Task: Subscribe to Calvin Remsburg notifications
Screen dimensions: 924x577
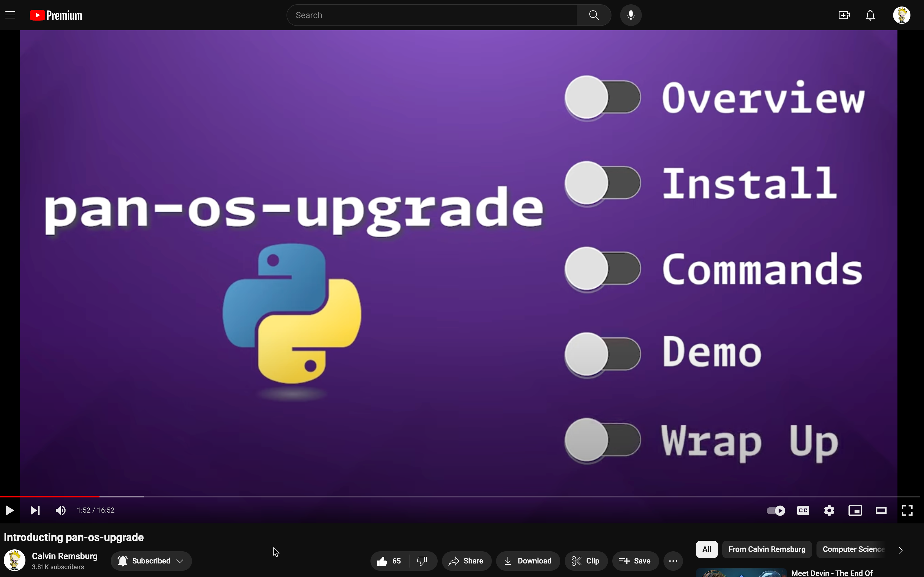Action: [x=123, y=560]
